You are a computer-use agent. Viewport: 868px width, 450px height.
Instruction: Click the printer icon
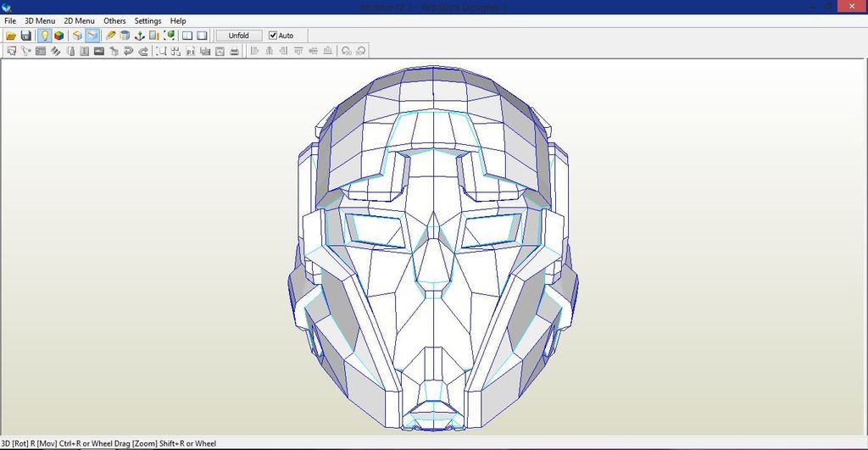click(235, 51)
